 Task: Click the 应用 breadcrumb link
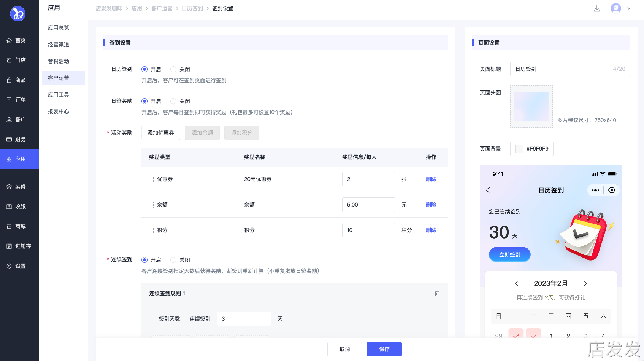point(137,8)
